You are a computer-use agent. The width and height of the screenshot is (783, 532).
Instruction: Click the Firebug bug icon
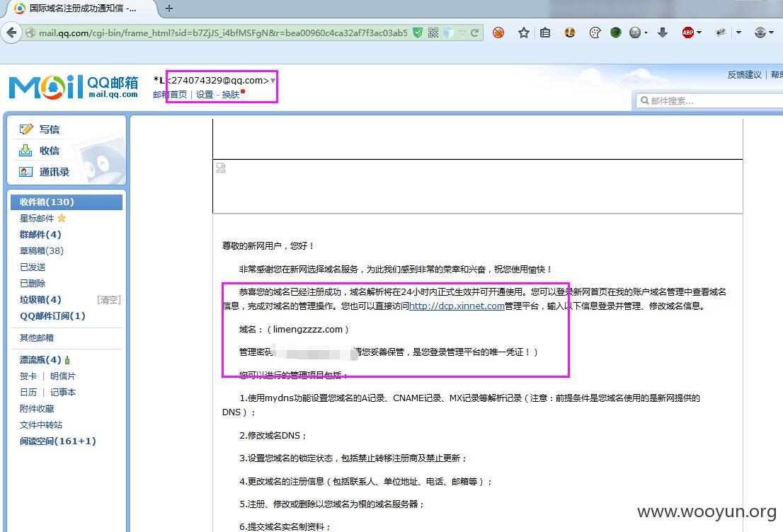[719, 33]
